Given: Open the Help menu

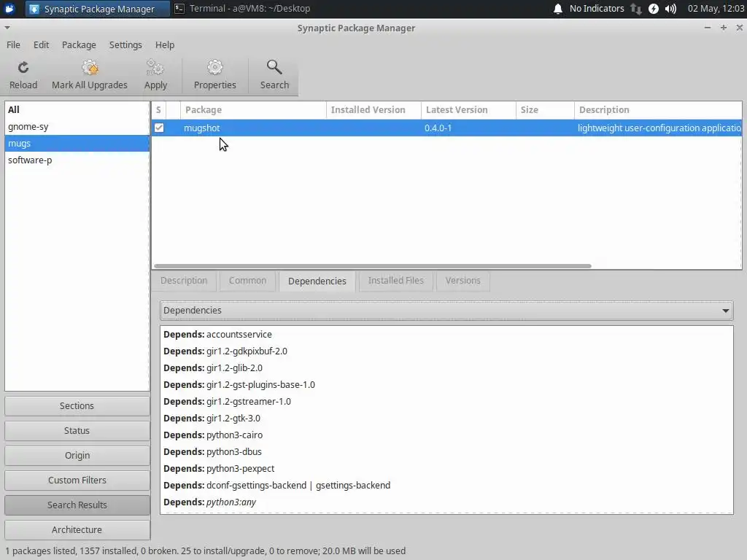Looking at the screenshot, I should point(165,44).
